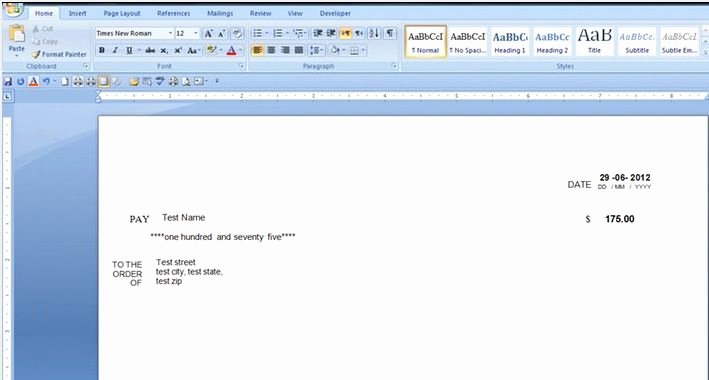
Task: Apply the Title style
Action: (x=595, y=42)
